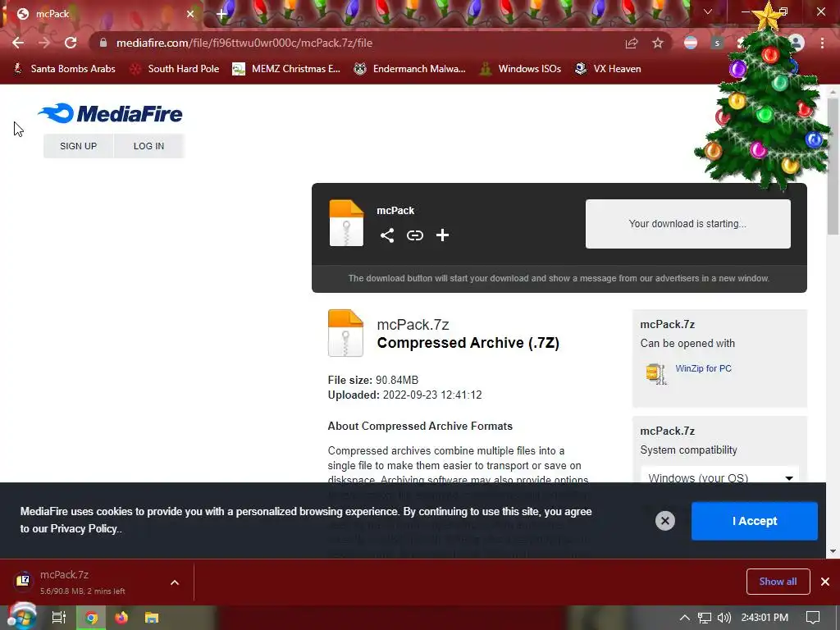Go back using the browser back arrow
This screenshot has height=630, width=840.
pos(18,43)
